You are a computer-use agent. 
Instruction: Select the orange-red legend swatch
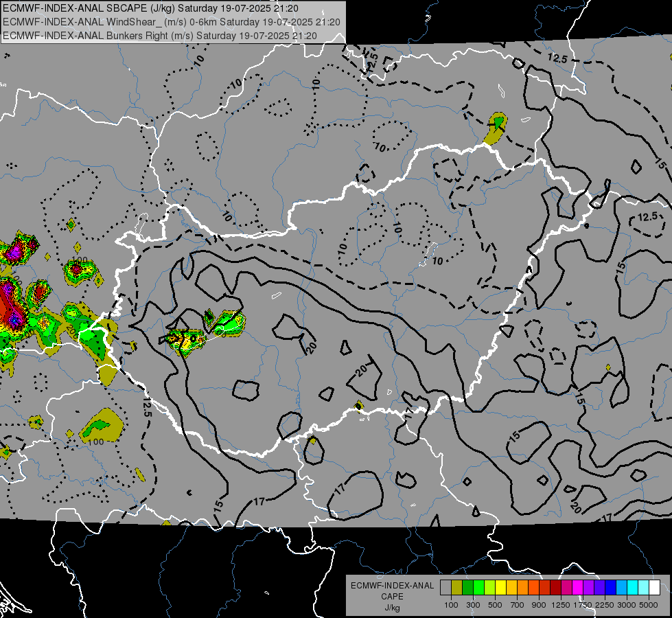point(533,588)
